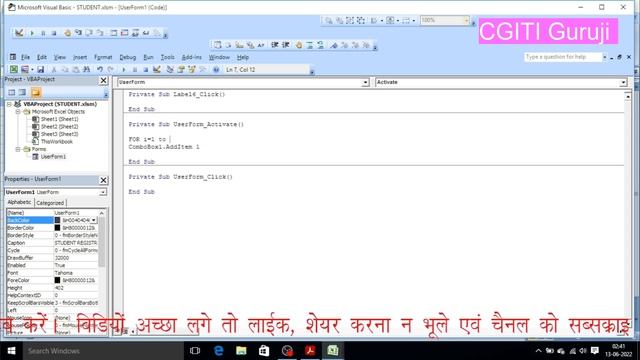Click the Caption property value field
This screenshot has height=360, width=640.
point(76,243)
